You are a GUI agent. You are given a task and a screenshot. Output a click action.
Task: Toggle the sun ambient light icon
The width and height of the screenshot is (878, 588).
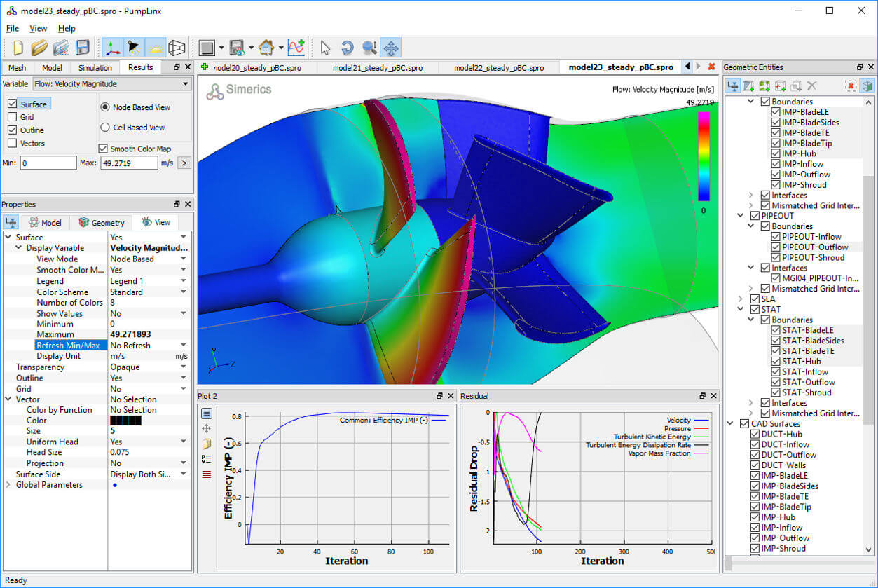tap(156, 48)
